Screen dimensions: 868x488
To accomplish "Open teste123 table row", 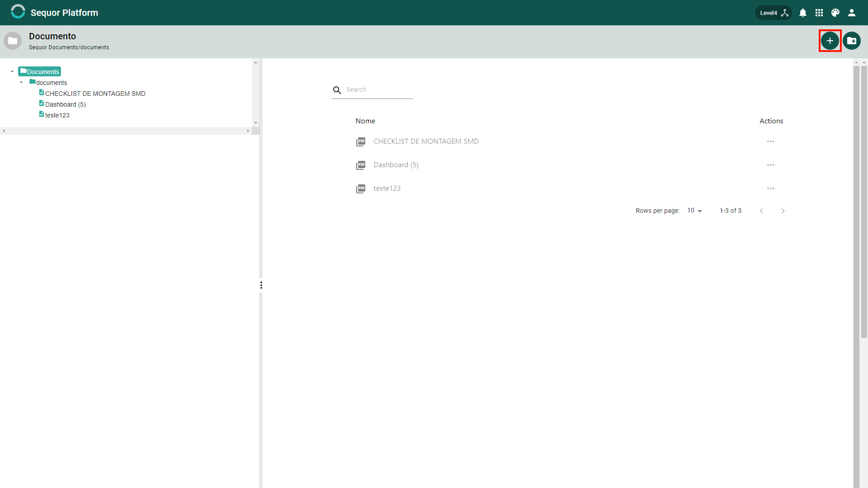I will pyautogui.click(x=570, y=188).
